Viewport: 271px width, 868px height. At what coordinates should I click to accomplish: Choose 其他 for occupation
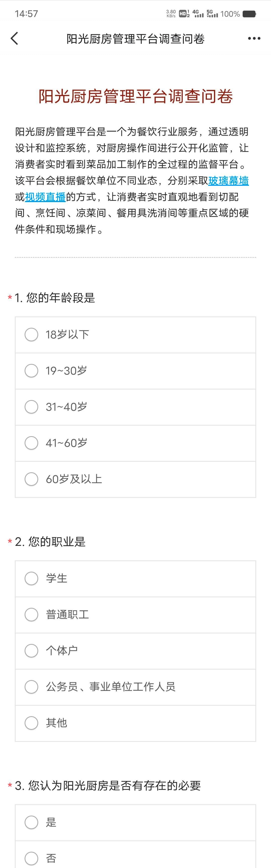[31, 723]
